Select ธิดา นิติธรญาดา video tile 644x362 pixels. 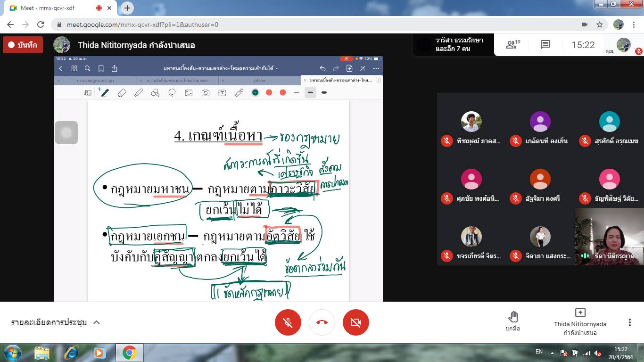click(x=609, y=237)
